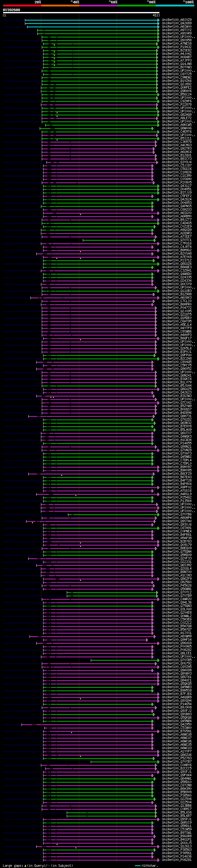Click the white query sequence bar
The height and width of the screenshot is (868, 197).
[81, 13]
